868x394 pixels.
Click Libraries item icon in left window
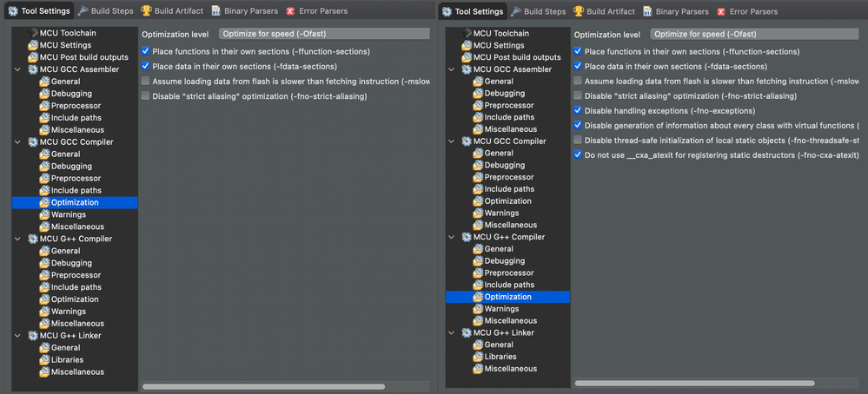coord(44,360)
